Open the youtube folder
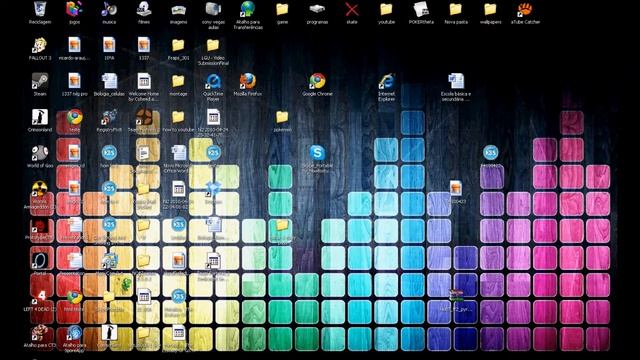Viewport: 640px width, 360px height. tap(386, 9)
